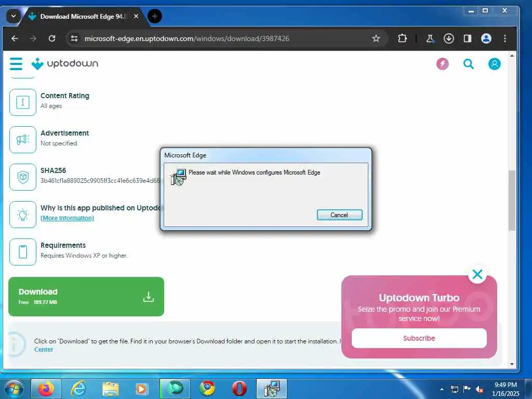Open Chrome three-dot menu
Image resolution: width=532 pixels, height=399 pixels.
pos(505,38)
